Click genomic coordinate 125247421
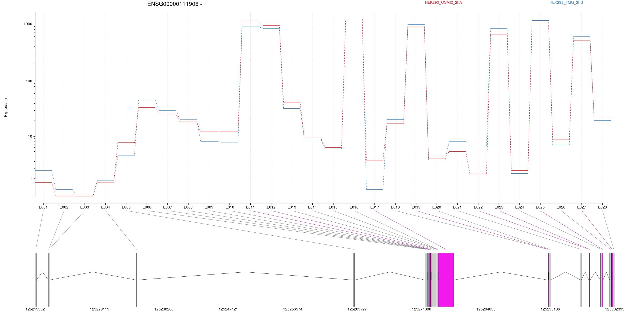Image resolution: width=644 pixels, height=322 pixels. (228, 309)
